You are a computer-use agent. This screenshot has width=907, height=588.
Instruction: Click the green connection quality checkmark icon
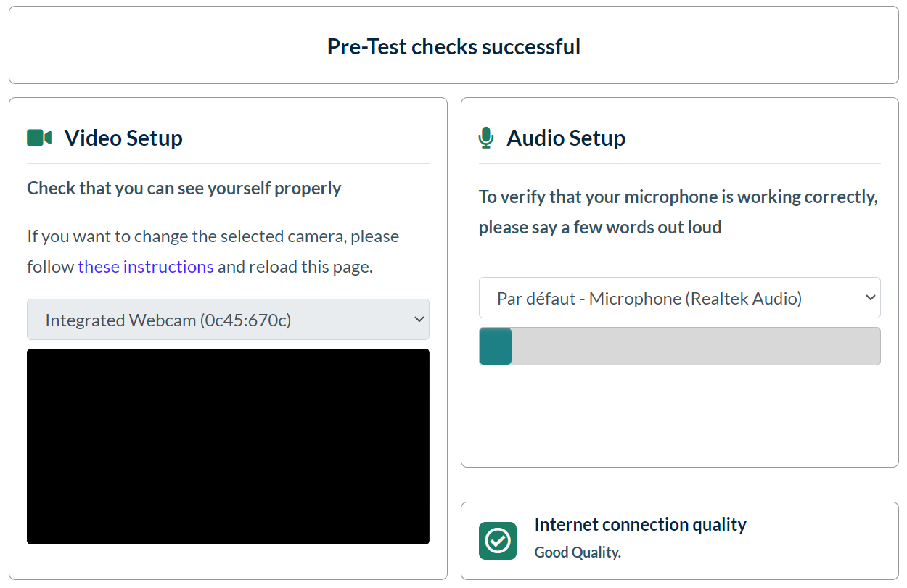click(497, 540)
